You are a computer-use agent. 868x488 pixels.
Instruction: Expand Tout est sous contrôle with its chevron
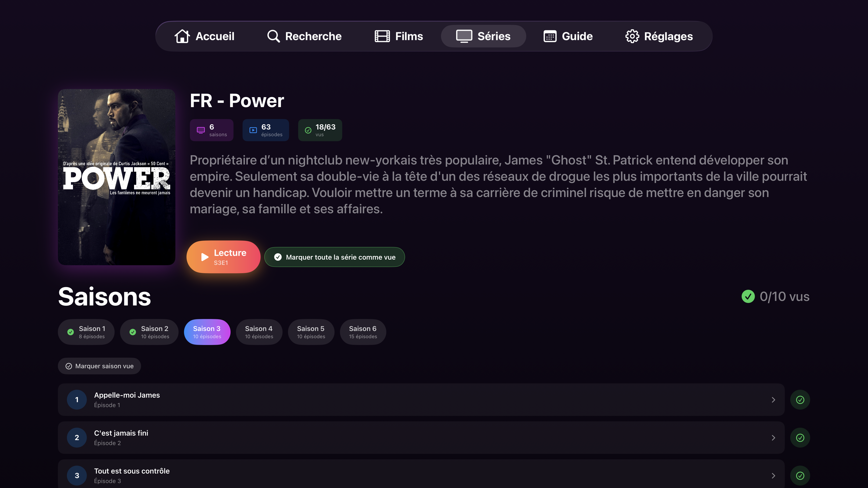[773, 475]
